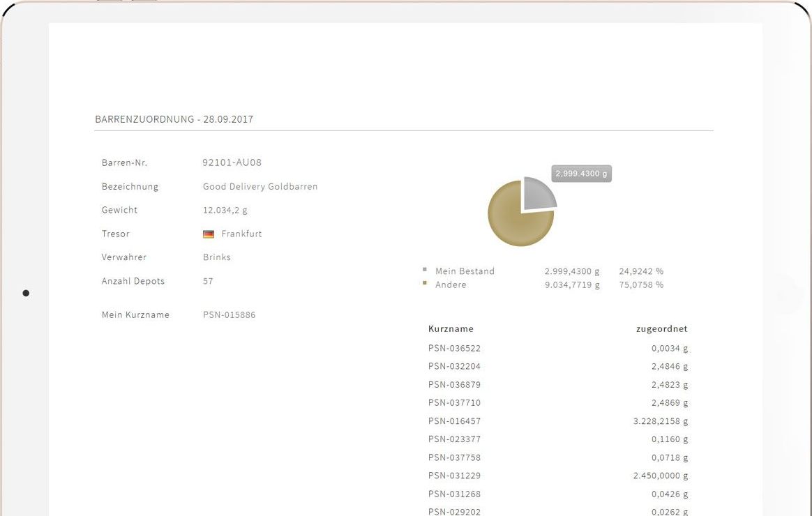The height and width of the screenshot is (516, 812).
Task: Select row PSN-023377
Action: tap(558, 439)
